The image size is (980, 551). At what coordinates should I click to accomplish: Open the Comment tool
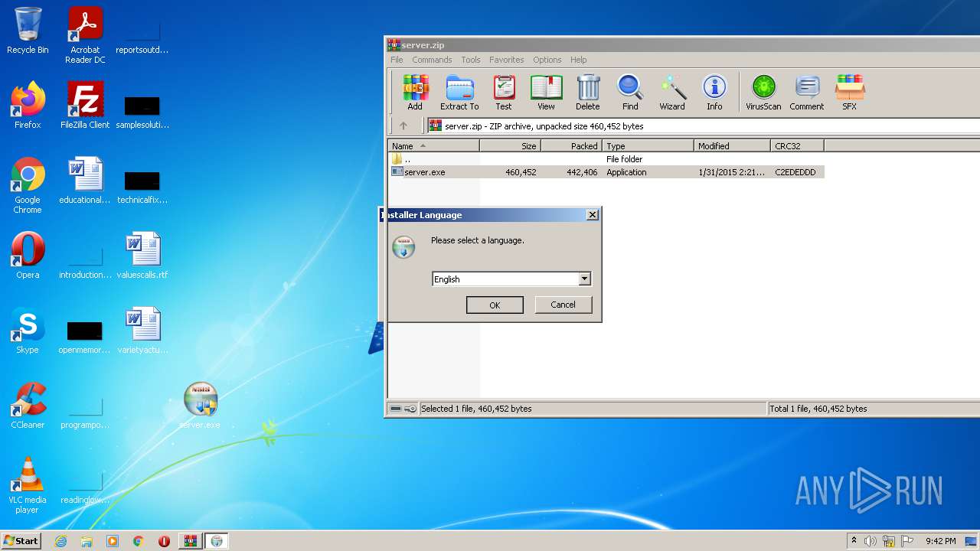click(807, 93)
